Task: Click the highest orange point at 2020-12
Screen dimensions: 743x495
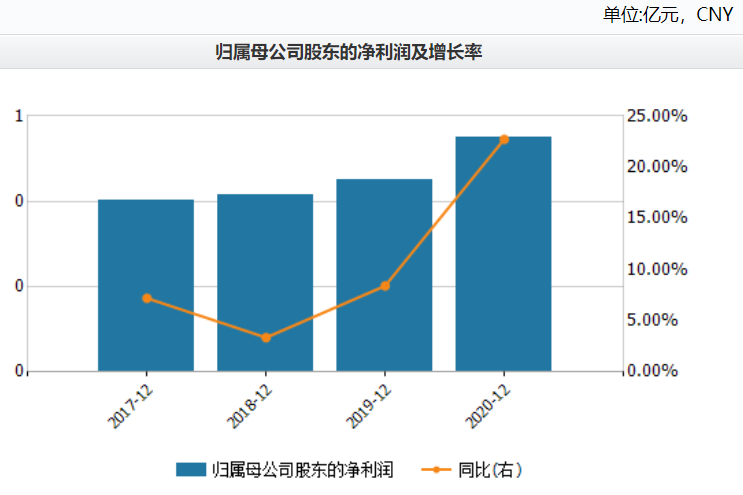Action: click(504, 139)
